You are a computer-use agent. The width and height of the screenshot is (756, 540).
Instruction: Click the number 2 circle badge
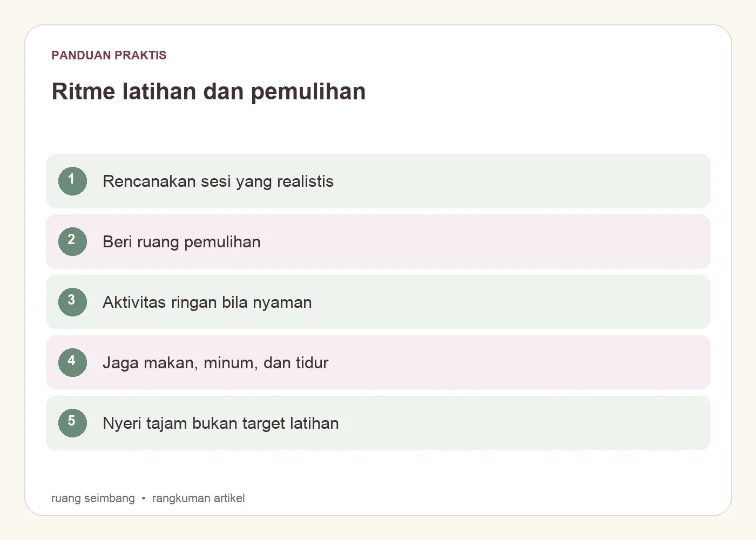[72, 241]
